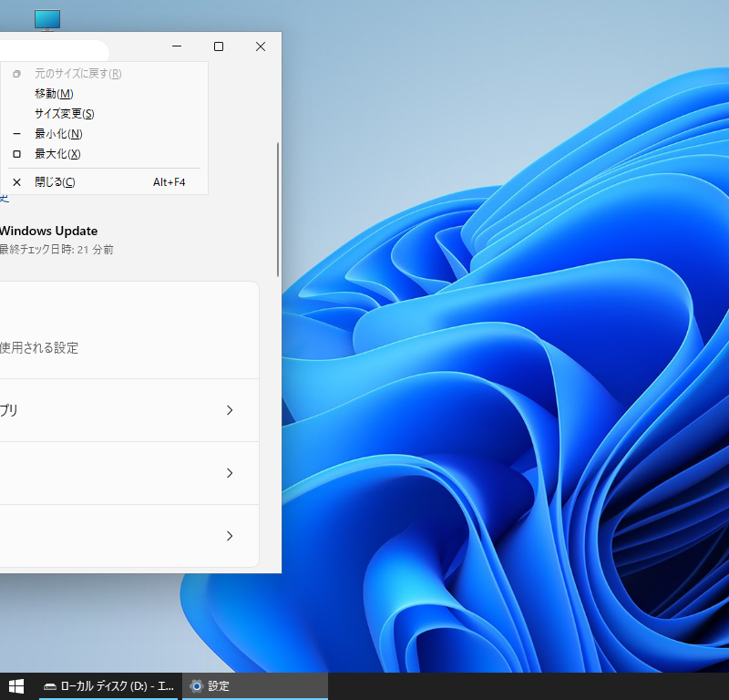Open the bottom-most chevron row in the card
729x700 pixels.
(229, 536)
